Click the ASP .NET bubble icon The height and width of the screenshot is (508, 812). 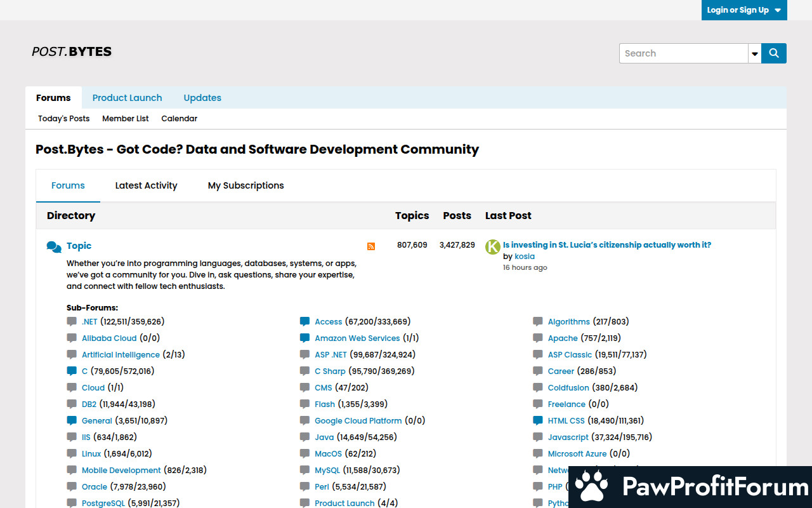tap(304, 354)
